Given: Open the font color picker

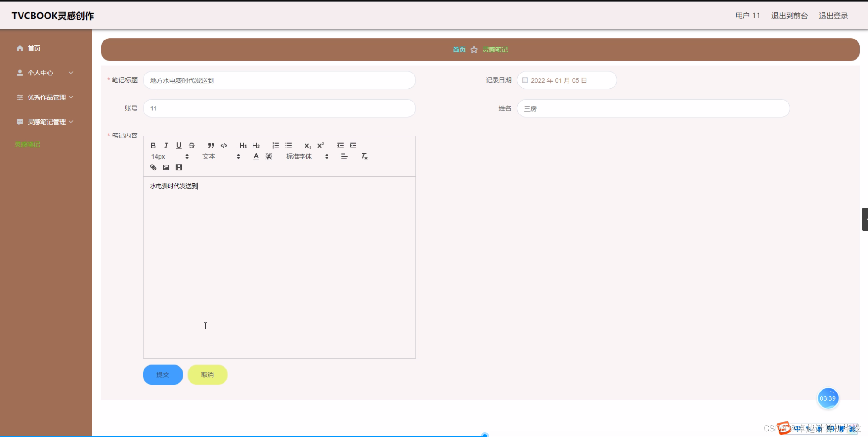Looking at the screenshot, I should tap(256, 157).
